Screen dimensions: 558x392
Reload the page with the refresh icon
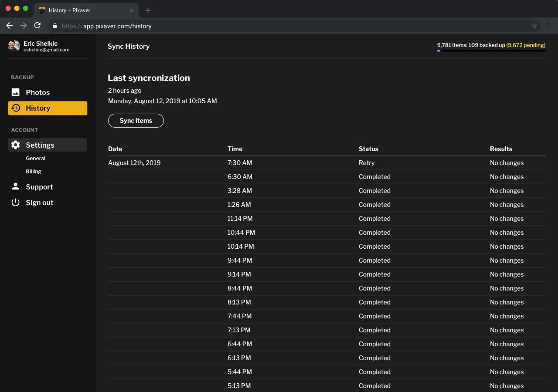coord(37,26)
